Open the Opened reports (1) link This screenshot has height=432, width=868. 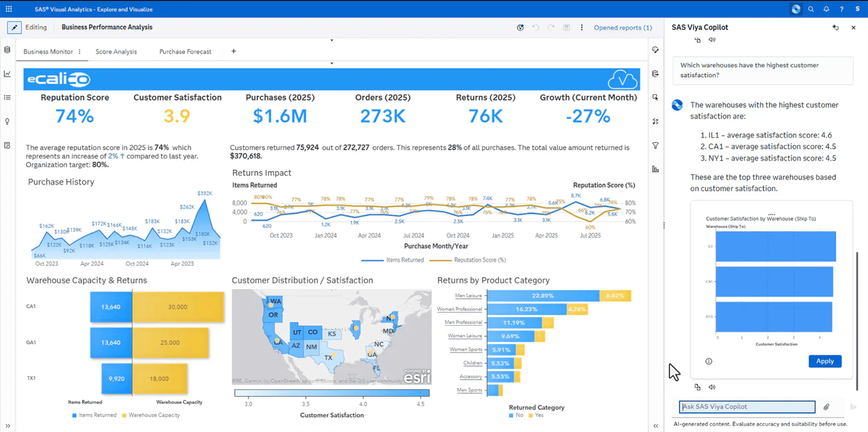point(622,28)
